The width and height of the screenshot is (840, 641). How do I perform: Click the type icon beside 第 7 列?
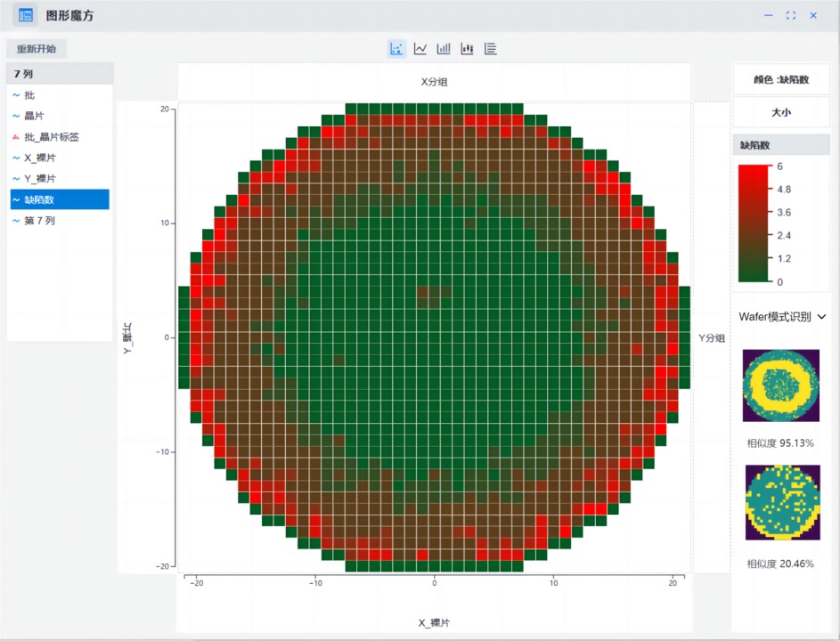[16, 220]
